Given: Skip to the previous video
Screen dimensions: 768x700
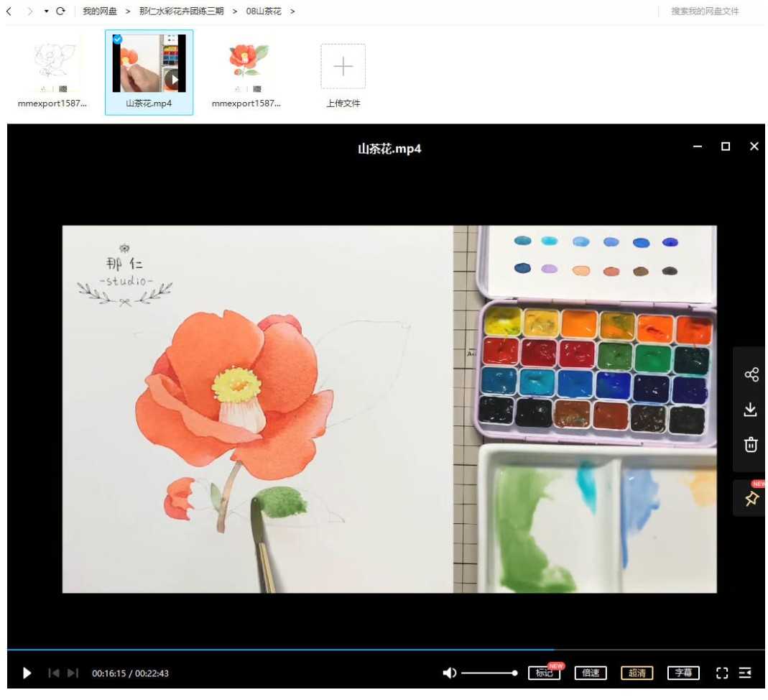Looking at the screenshot, I should [54, 673].
